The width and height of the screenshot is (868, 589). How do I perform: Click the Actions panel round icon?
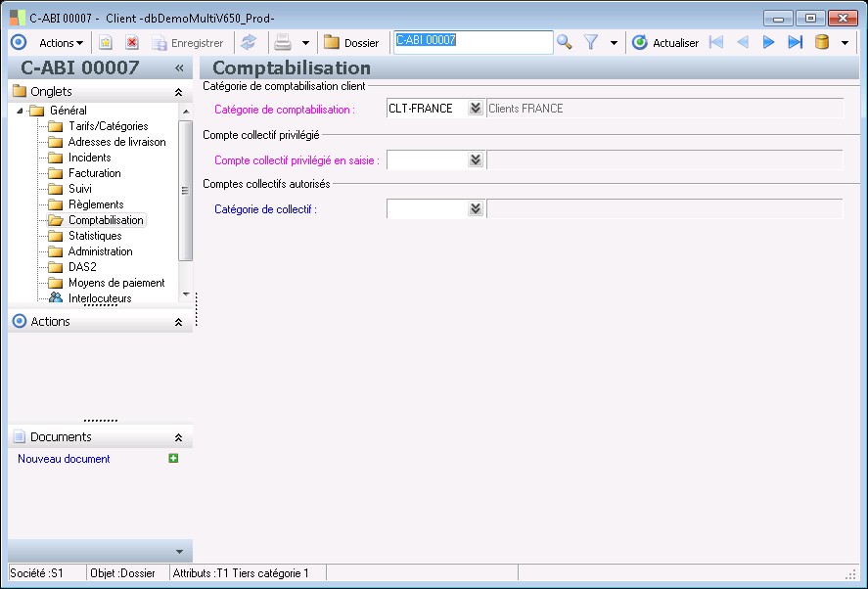19,321
